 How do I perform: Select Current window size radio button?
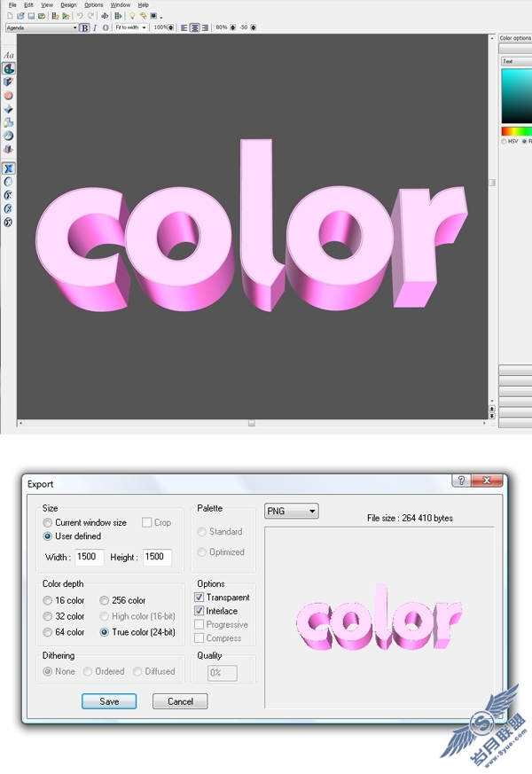coord(47,522)
